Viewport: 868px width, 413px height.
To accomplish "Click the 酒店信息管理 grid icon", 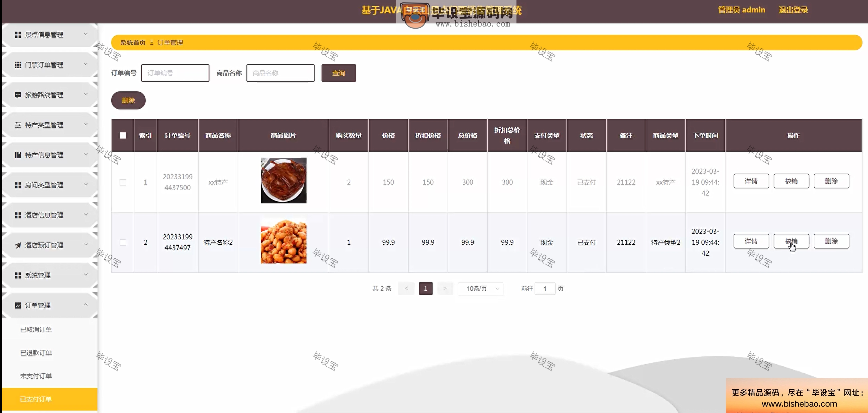I will click(x=18, y=215).
